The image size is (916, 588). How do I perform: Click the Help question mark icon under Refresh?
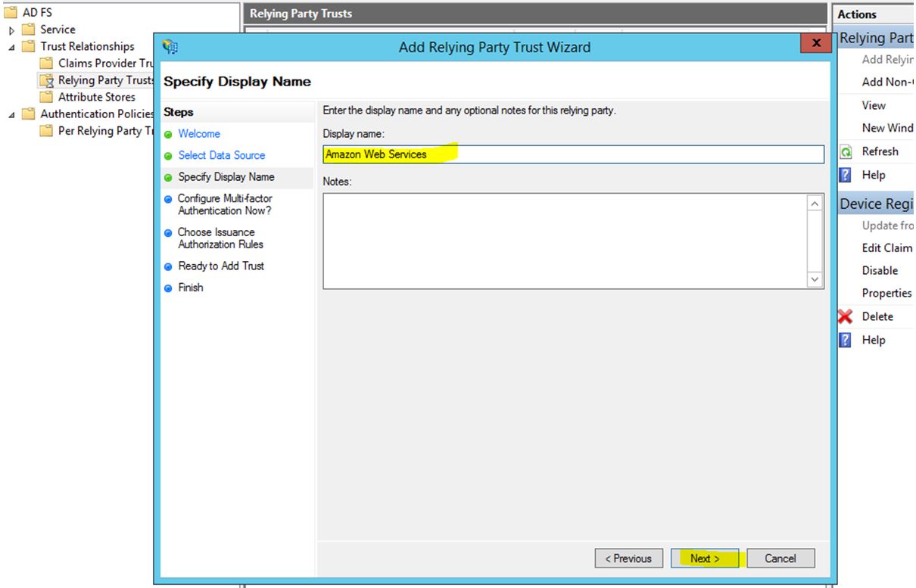click(x=846, y=175)
